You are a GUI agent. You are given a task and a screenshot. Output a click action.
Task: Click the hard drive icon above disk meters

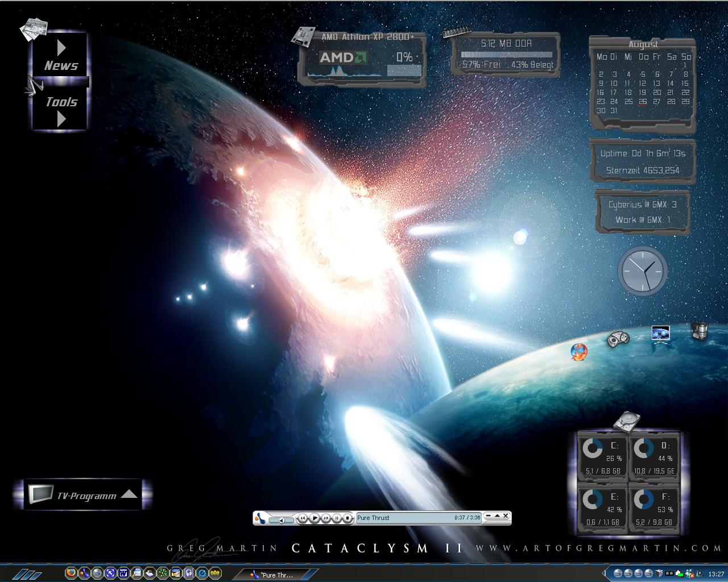(x=627, y=421)
